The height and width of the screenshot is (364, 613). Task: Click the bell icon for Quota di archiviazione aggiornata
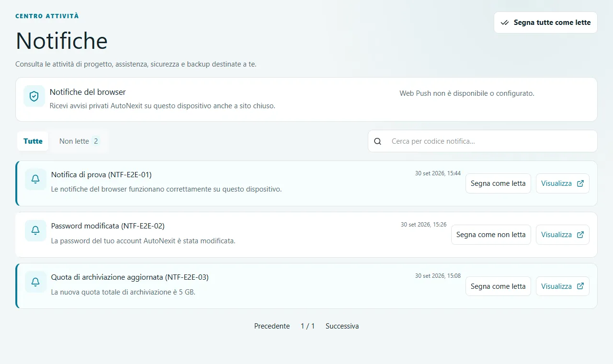tap(35, 282)
